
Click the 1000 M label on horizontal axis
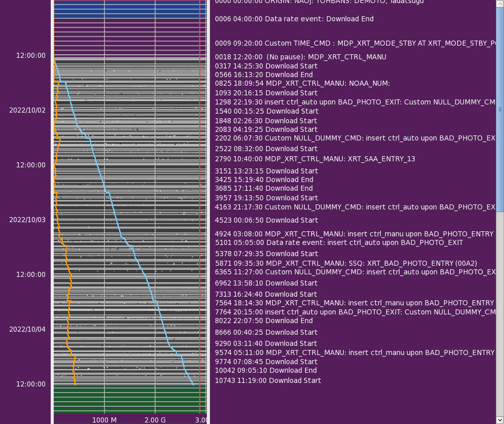point(104,420)
